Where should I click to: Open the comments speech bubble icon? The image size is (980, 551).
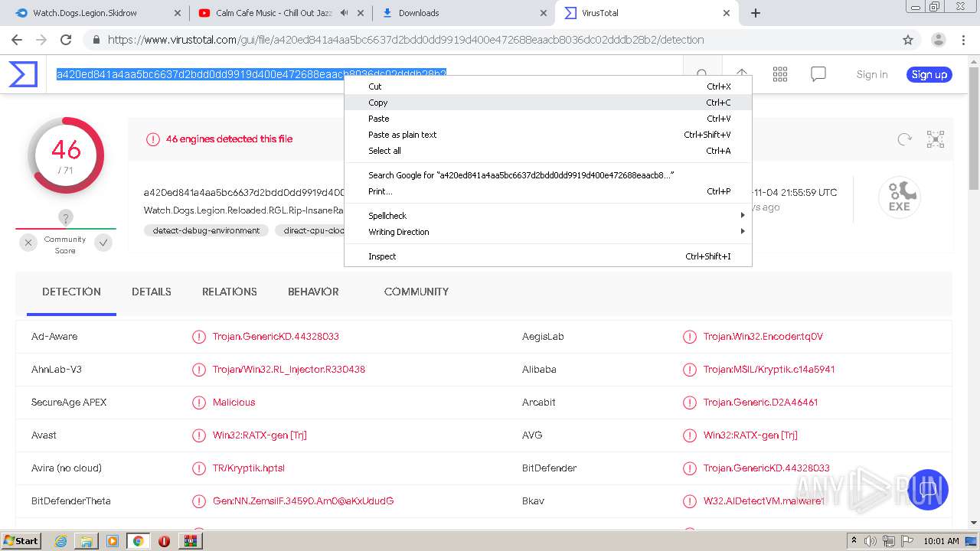tap(818, 74)
